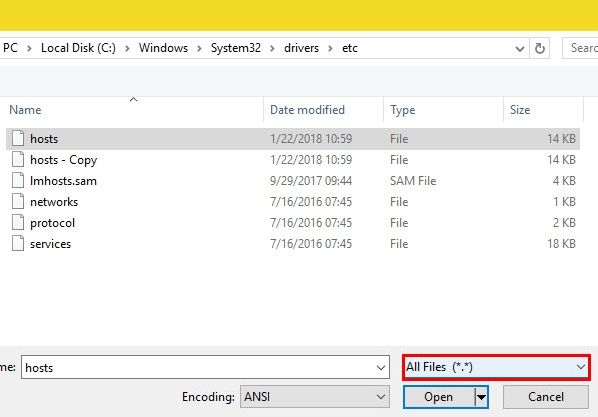Screen dimensions: 598x417
Task: Navigate to drivers folder in breadcrumb
Action: 301,48
